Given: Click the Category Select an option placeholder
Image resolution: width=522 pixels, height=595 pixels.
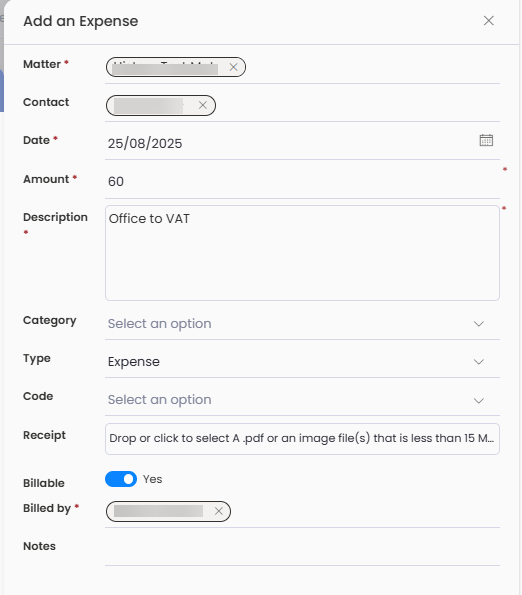Looking at the screenshot, I should 159,324.
